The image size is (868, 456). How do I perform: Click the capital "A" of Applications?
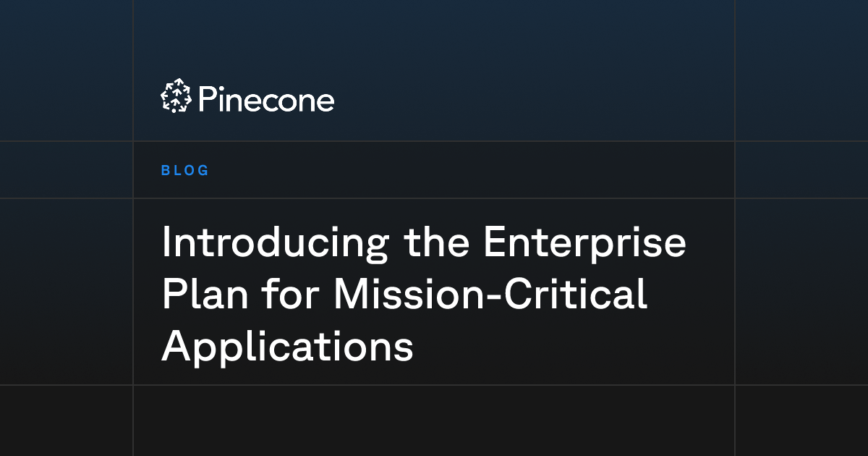point(176,346)
